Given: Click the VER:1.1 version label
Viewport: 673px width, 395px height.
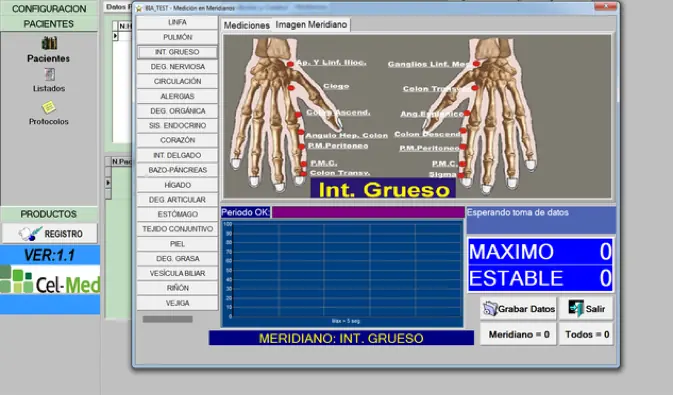Looking at the screenshot, I should 50,255.
